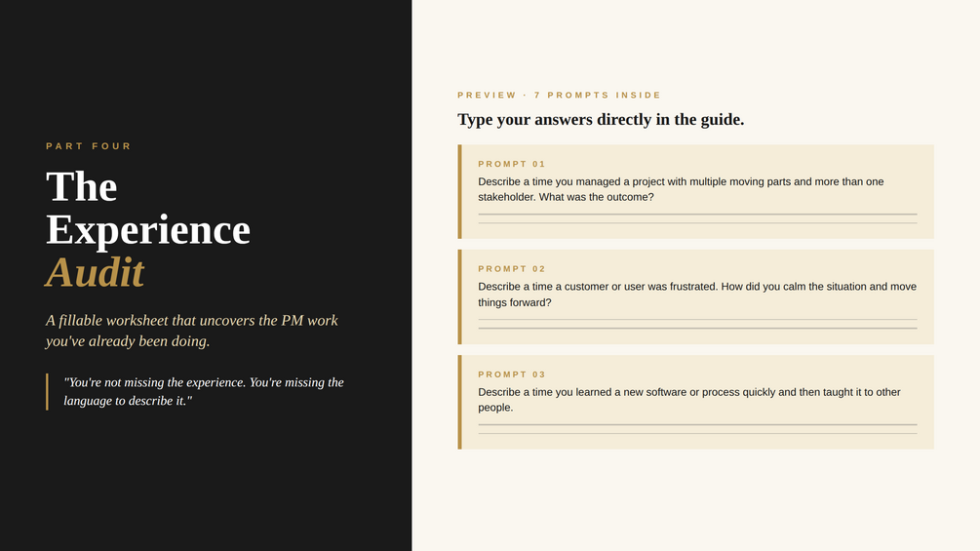Click PREVIEW · 7 PROMPTS INSIDE label

tap(560, 95)
